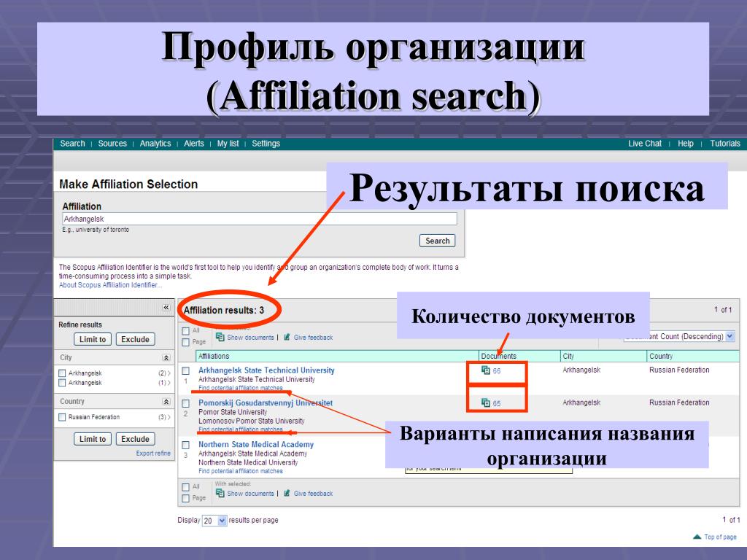Select checkbox for Arkhangelsk State Technical University
The width and height of the screenshot is (747, 560).
[186, 370]
